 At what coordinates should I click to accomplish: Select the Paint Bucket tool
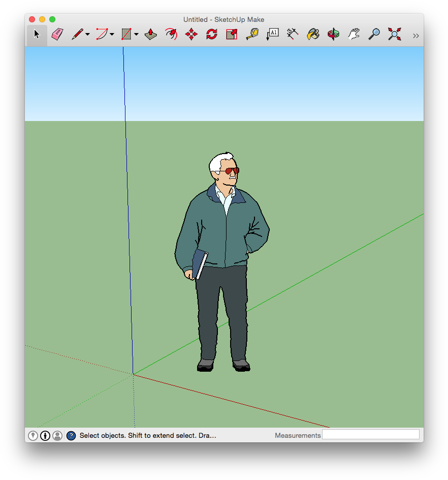pos(313,34)
